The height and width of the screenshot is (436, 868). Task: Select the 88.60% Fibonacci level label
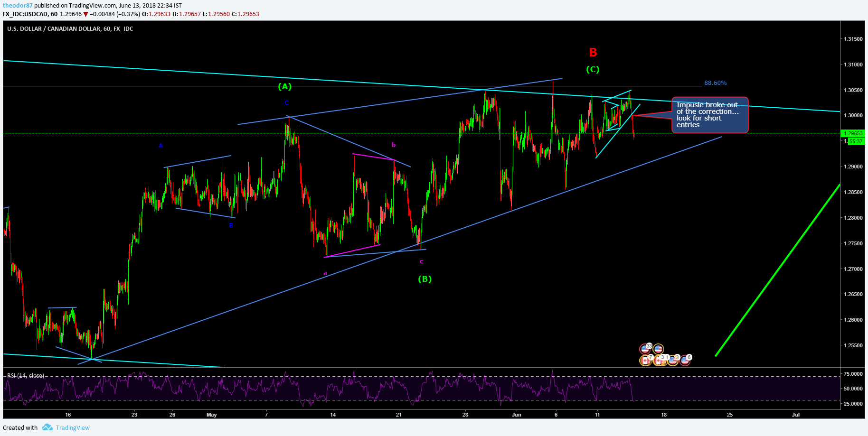715,83
